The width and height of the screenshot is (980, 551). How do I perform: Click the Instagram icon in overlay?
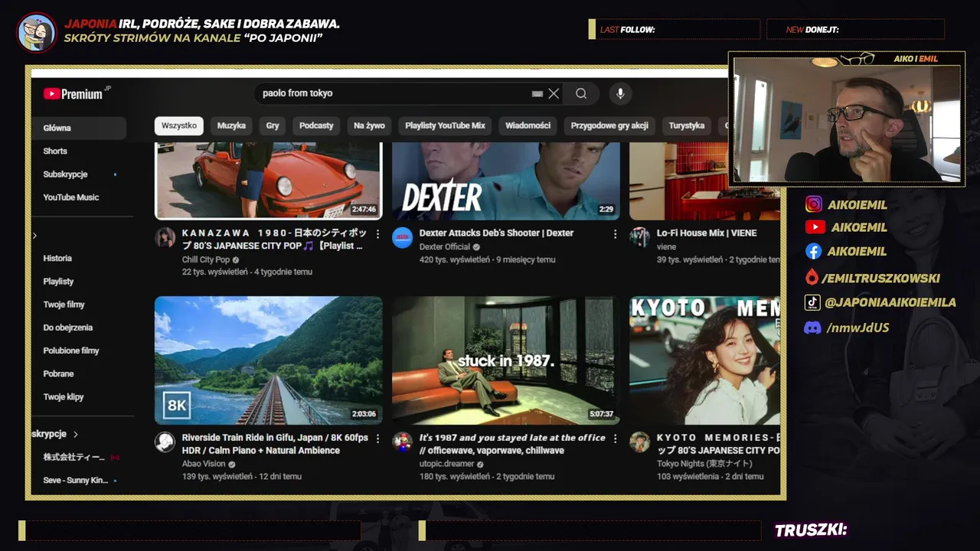(x=814, y=204)
